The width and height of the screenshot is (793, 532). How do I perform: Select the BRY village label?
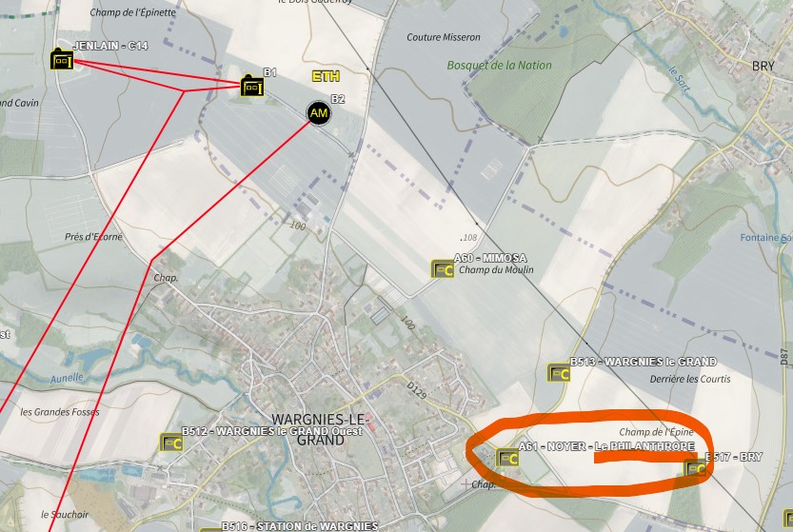[763, 67]
